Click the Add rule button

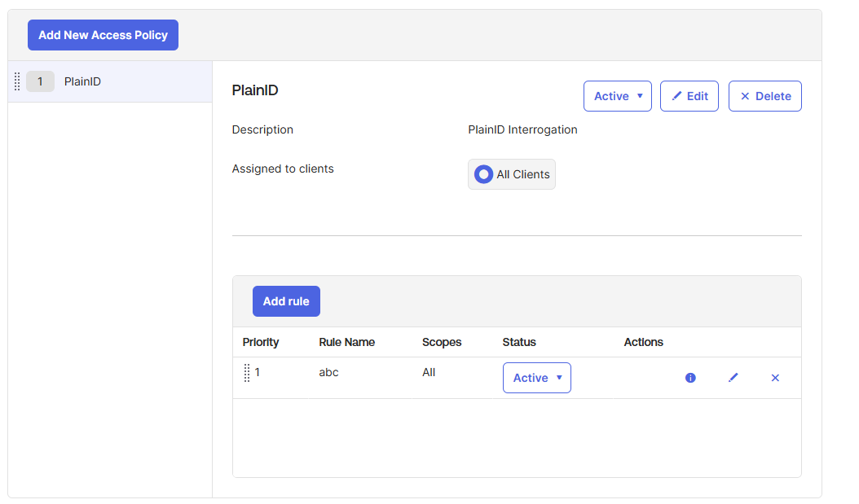click(286, 301)
